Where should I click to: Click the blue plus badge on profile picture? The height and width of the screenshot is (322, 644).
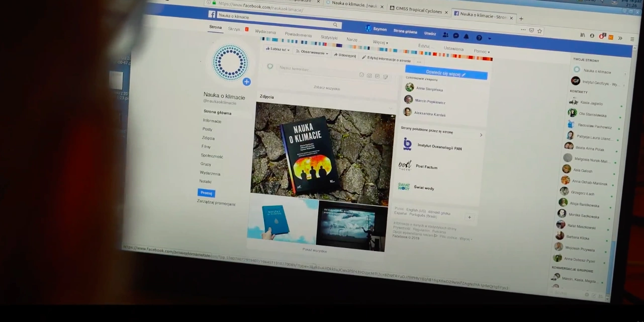tap(246, 82)
